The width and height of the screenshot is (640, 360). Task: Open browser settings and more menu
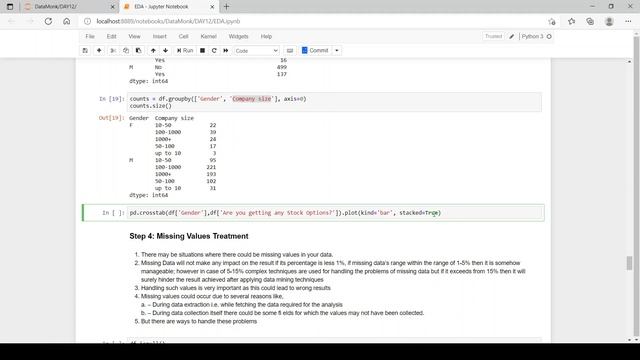[628, 21]
